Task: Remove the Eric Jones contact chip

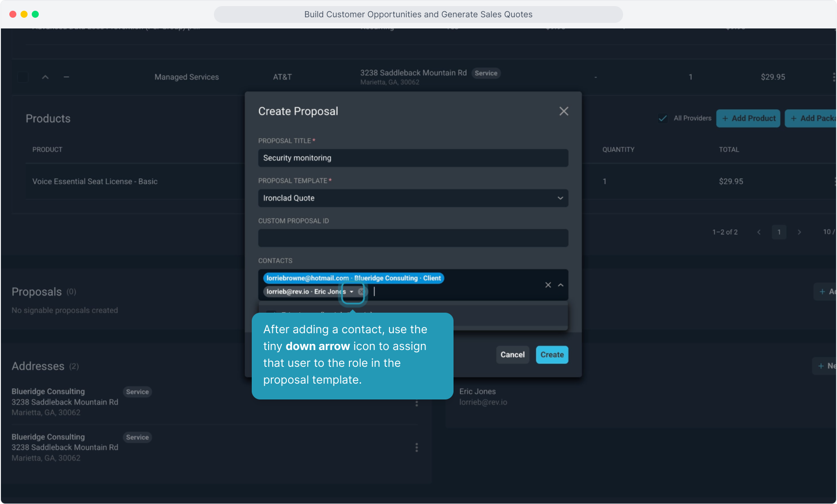Action: tap(361, 292)
